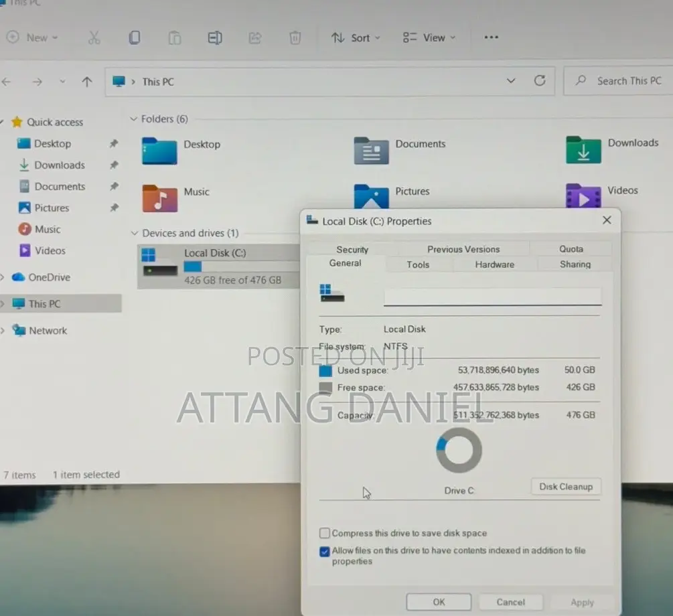Click the Copy icon in toolbar
This screenshot has height=616, width=673.
135,37
